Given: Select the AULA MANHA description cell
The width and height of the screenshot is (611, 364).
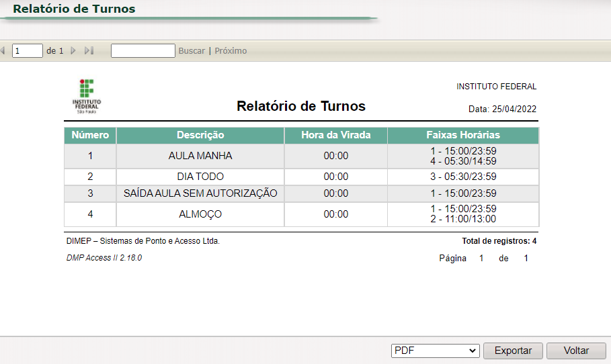Looking at the screenshot, I should point(200,156).
